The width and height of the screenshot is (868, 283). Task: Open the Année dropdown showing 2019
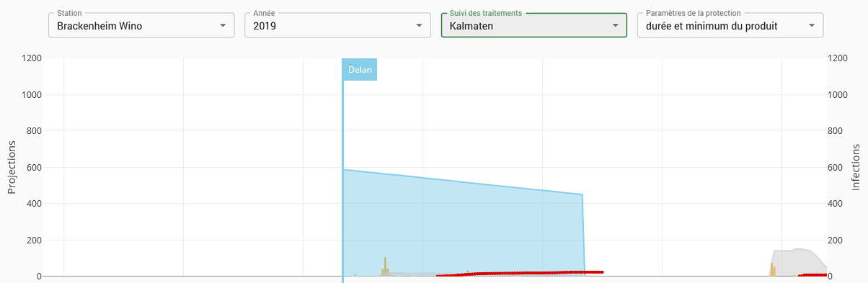337,25
